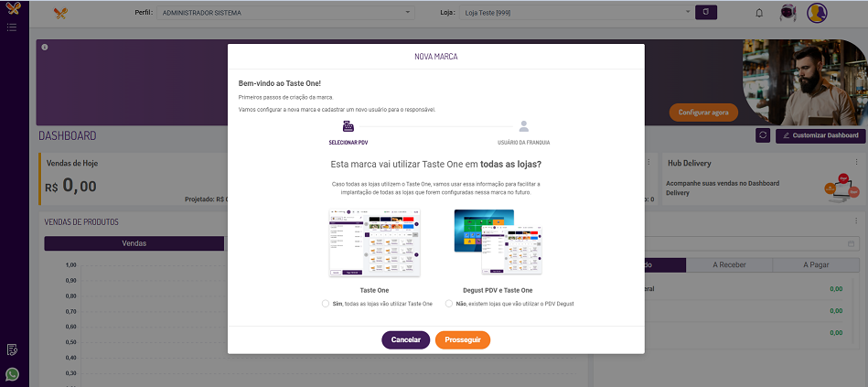This screenshot has width=868, height=387.
Task: Click the DASHBOARD heading
Action: pyautogui.click(x=68, y=135)
